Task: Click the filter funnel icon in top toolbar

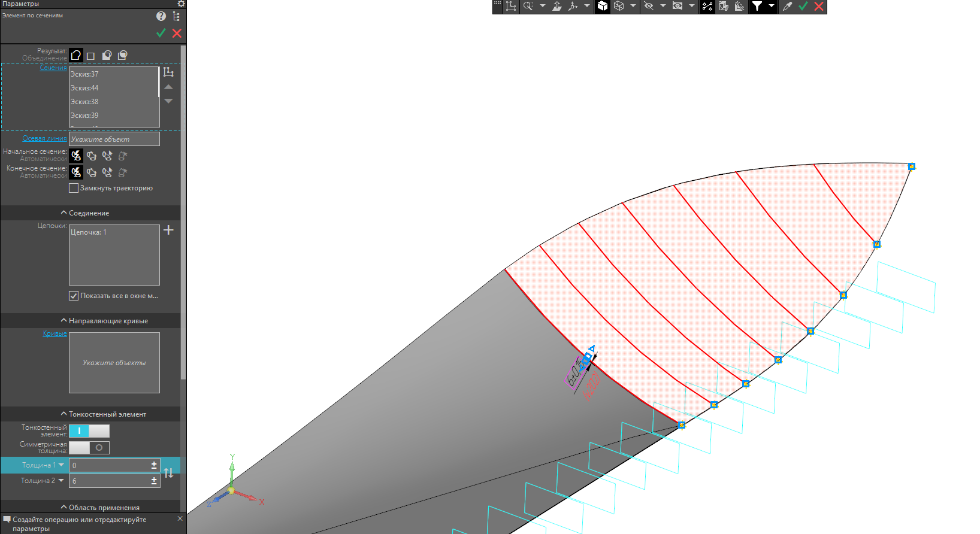Action: pyautogui.click(x=757, y=6)
